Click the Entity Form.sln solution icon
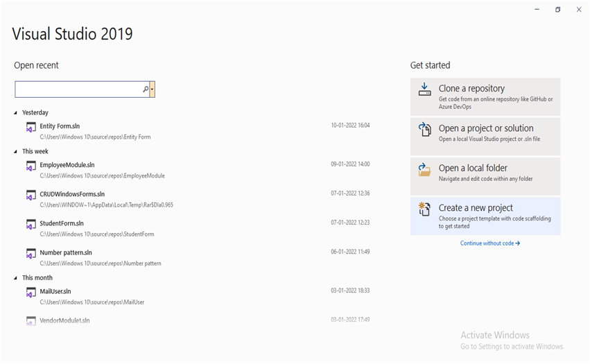The image size is (590, 364). point(31,128)
